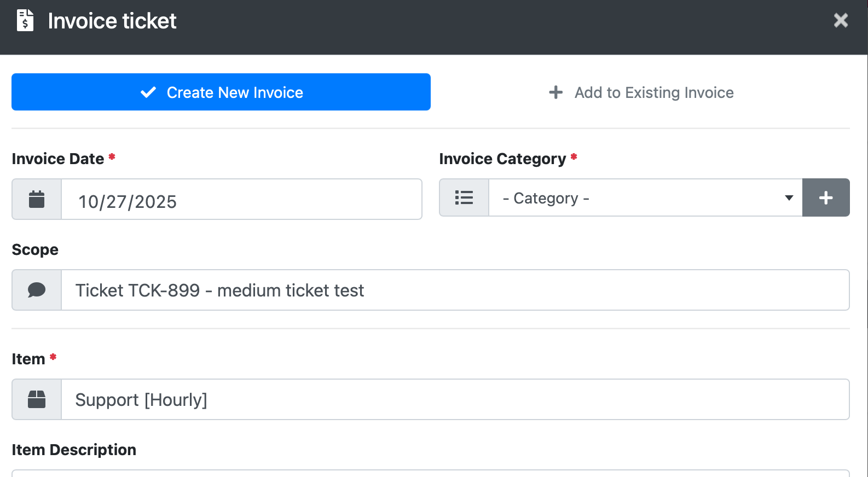This screenshot has height=477, width=868.
Task: Switch to Create New Invoice tab
Action: point(221,92)
